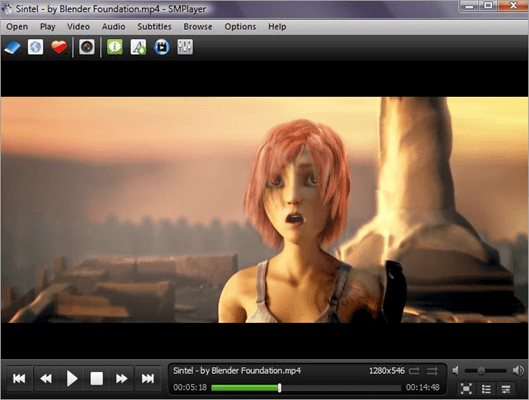Click the SMPlayer app icon in title bar

(x=7, y=9)
